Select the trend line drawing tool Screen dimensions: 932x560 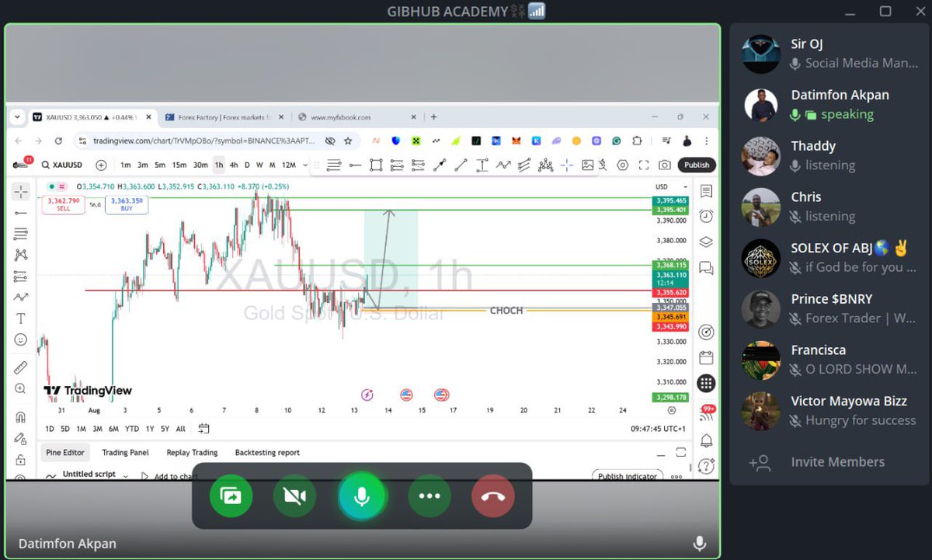pos(20,212)
